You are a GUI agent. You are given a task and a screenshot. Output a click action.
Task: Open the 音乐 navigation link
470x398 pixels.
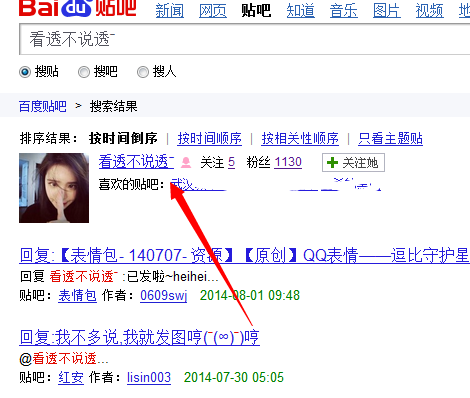[344, 11]
